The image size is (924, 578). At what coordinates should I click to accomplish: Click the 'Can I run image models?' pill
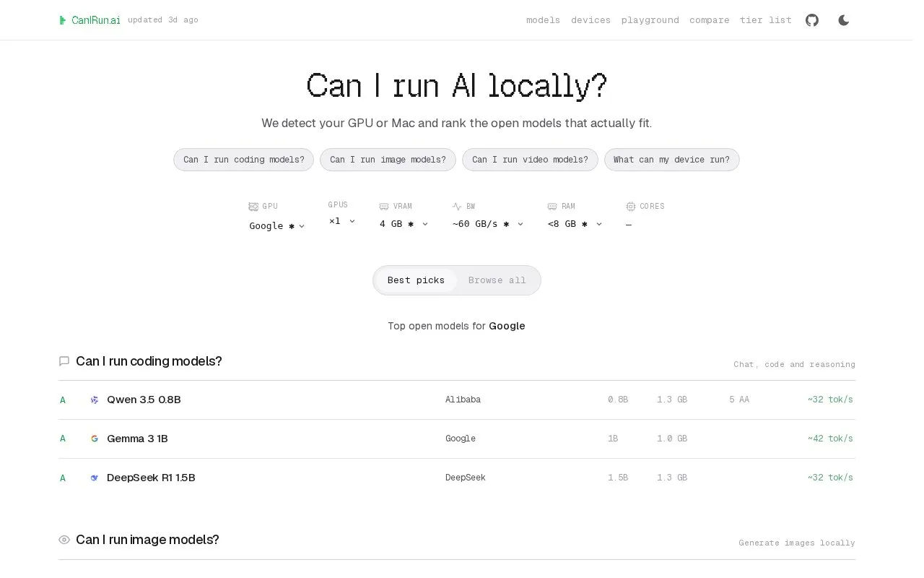coord(388,160)
